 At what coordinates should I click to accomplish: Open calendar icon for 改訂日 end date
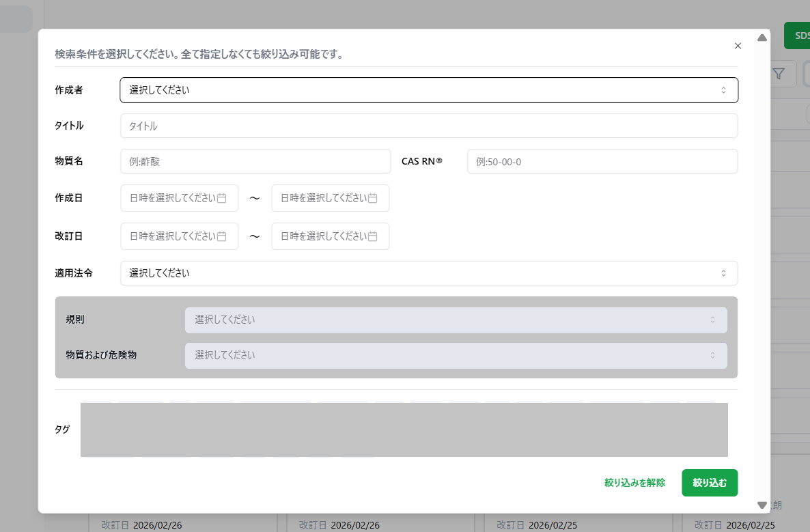coord(373,236)
